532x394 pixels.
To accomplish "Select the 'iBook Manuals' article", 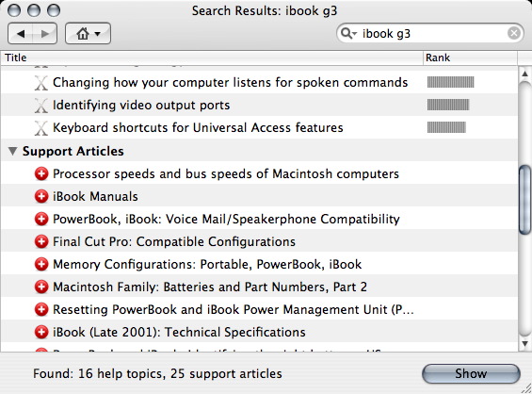I will (x=95, y=196).
